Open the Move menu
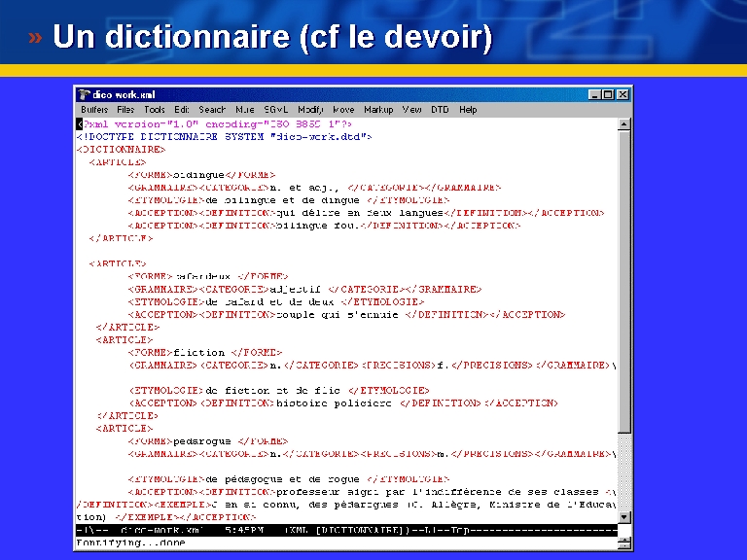Screen dimensions: 747x560 (x=343, y=110)
